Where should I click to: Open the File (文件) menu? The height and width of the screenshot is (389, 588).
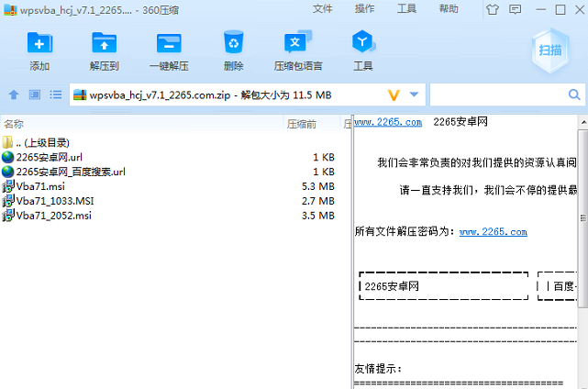point(322,9)
